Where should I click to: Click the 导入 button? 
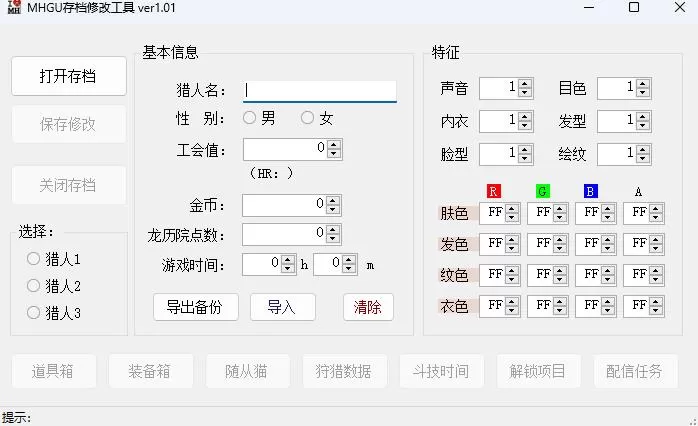[x=283, y=307]
